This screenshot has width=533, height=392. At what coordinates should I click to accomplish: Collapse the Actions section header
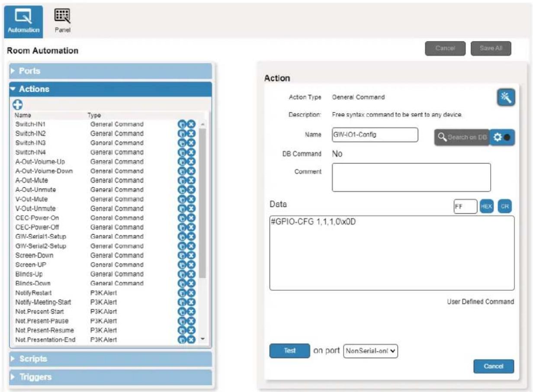point(111,89)
